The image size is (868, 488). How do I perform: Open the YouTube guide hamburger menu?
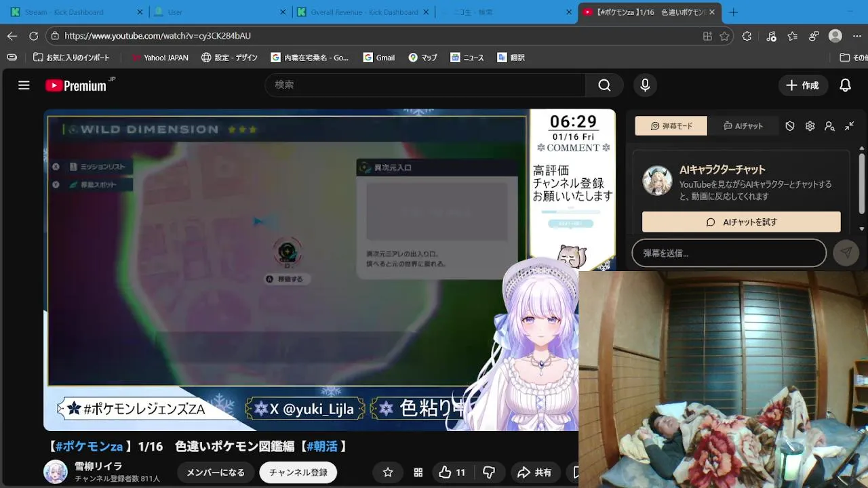24,85
